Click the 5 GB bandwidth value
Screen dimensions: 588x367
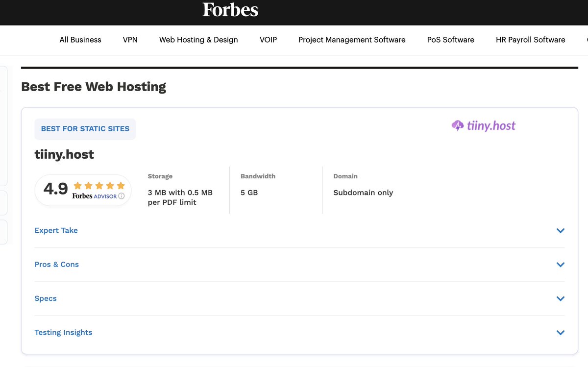(249, 193)
